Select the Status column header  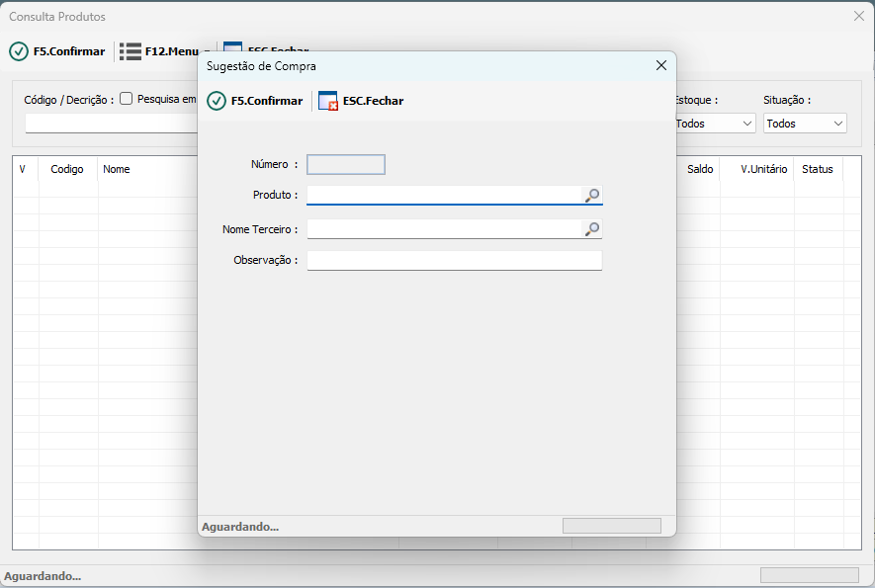click(817, 169)
